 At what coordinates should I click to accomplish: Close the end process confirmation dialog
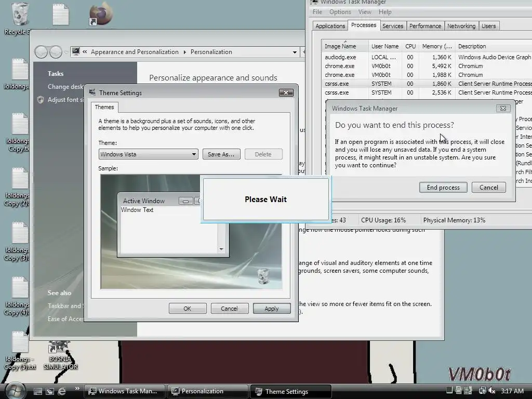pyautogui.click(x=503, y=108)
